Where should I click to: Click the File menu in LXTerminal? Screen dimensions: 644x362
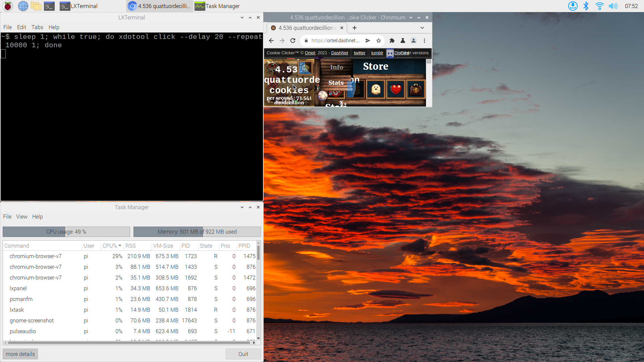pos(7,27)
